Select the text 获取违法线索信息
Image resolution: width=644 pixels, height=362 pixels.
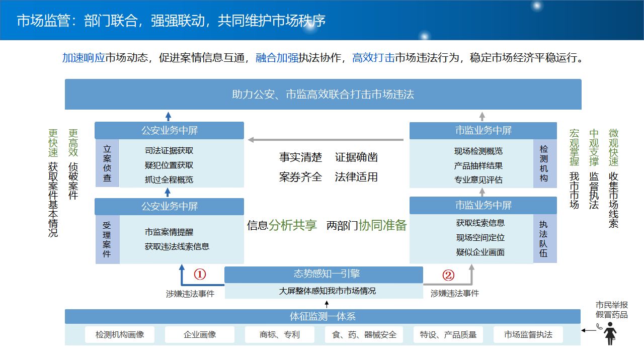coord(177,246)
